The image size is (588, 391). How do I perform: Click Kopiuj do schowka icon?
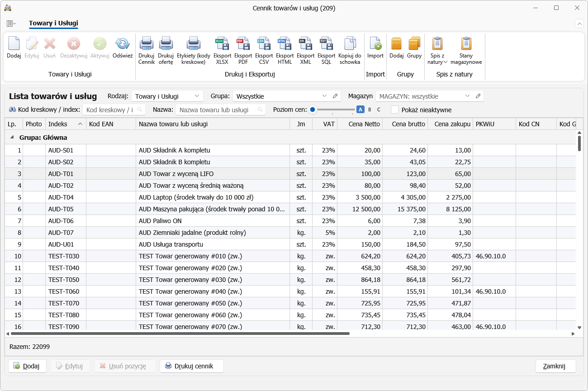[349, 44]
